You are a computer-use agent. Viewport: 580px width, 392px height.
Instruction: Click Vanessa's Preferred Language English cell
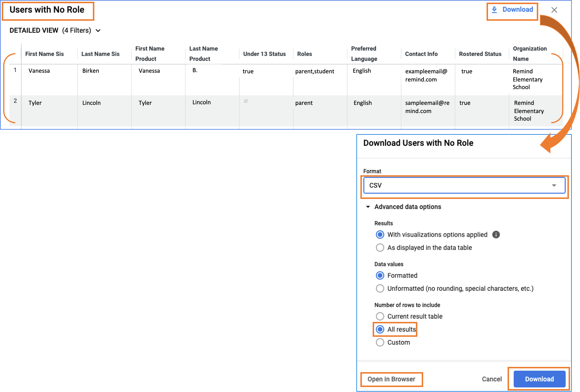[x=362, y=71]
